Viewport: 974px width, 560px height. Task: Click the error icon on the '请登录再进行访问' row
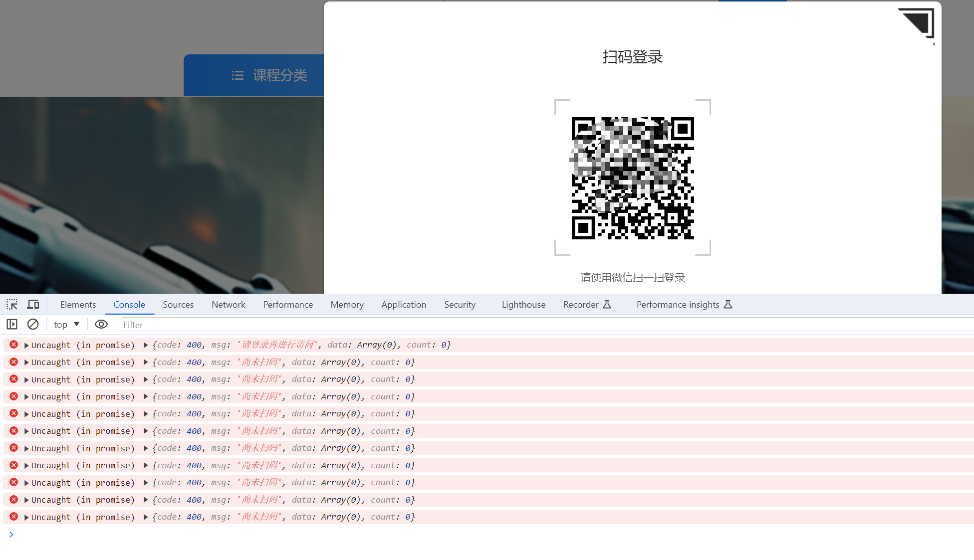(x=14, y=345)
